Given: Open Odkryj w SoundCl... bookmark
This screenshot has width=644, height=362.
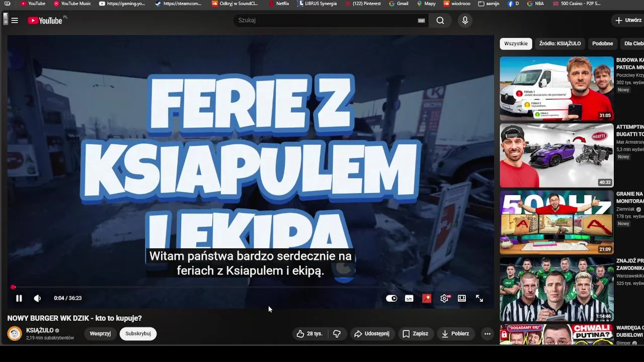Looking at the screenshot, I should (235, 4).
